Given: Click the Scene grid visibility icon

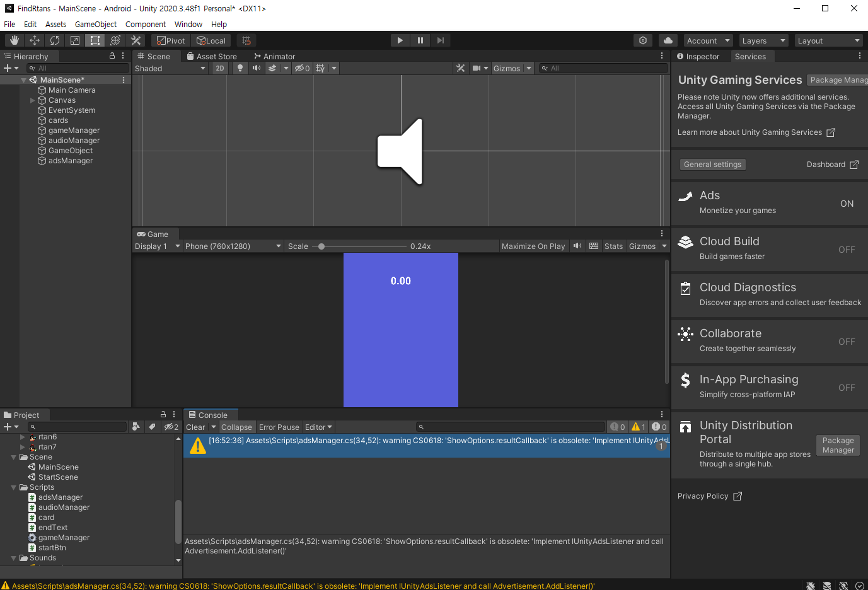Looking at the screenshot, I should point(320,68).
